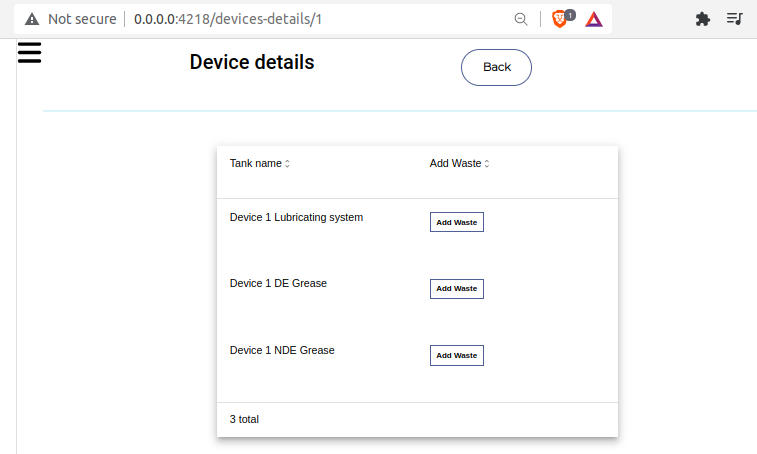The width and height of the screenshot is (757, 454).
Task: Add Waste for Device 1 Lubricating system
Action: [456, 222]
